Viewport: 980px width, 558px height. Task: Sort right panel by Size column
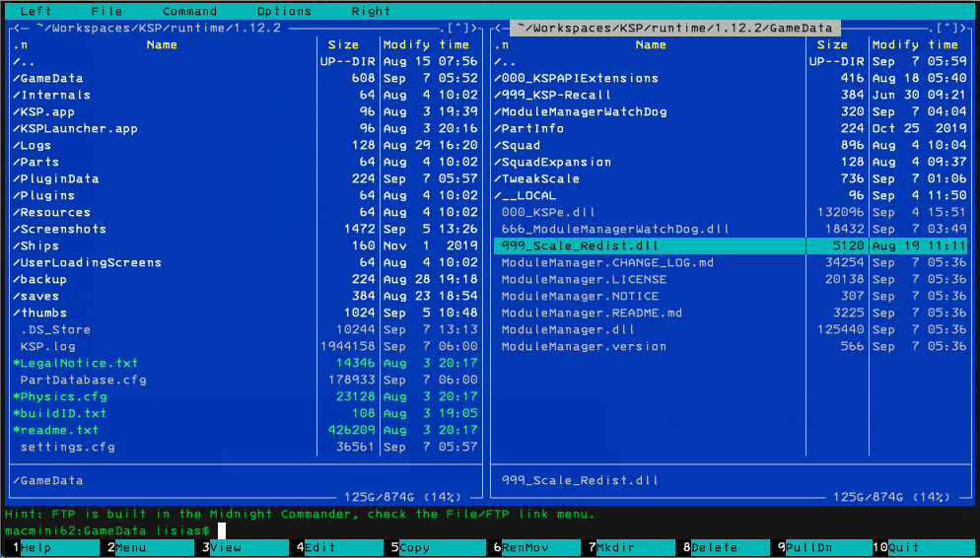pos(832,45)
